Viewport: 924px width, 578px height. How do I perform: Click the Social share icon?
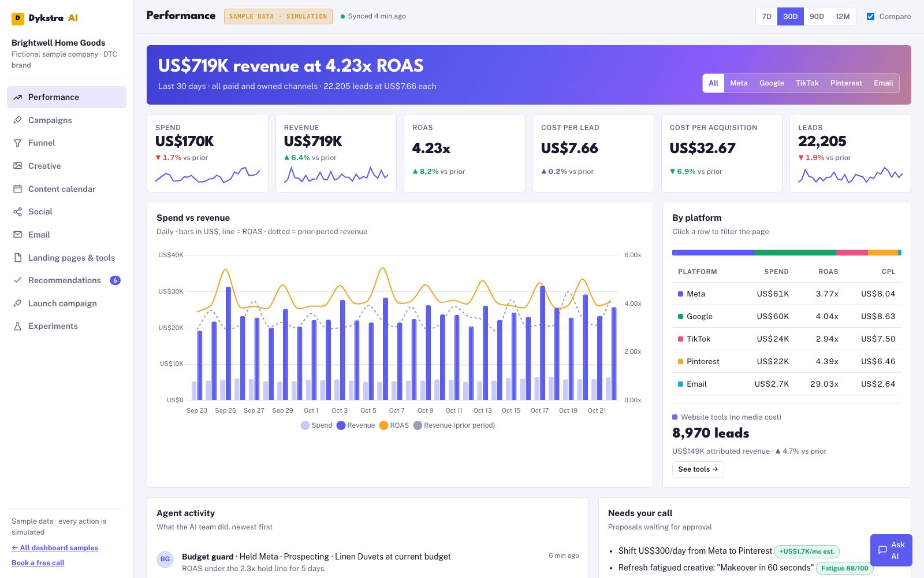(x=18, y=212)
